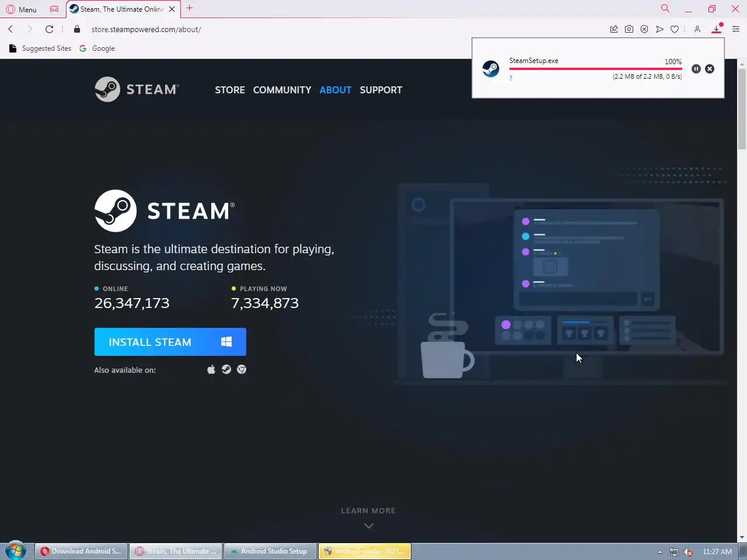The width and height of the screenshot is (747, 560).
Task: Toggle the downloads panel icon
Action: 717,29
